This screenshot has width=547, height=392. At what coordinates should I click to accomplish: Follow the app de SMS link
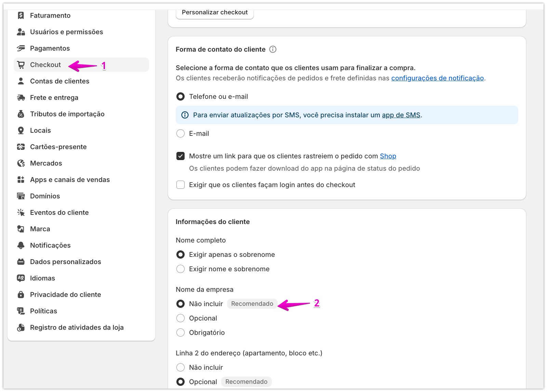tap(401, 115)
